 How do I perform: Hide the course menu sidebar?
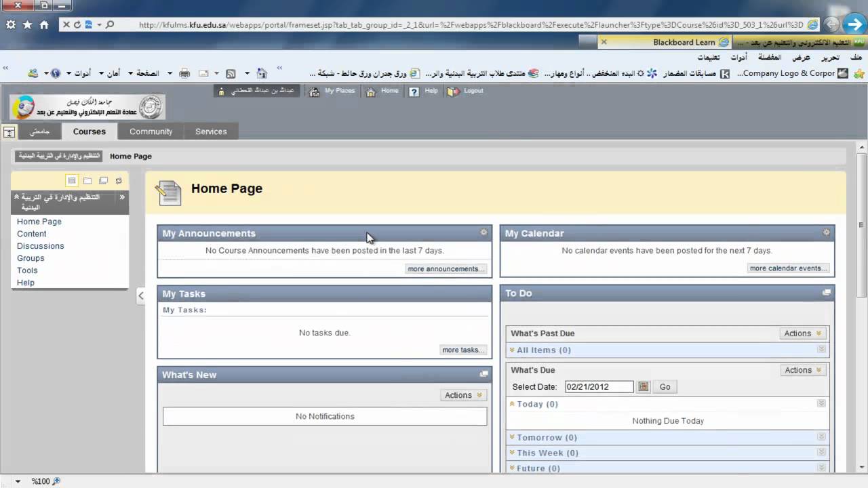140,296
